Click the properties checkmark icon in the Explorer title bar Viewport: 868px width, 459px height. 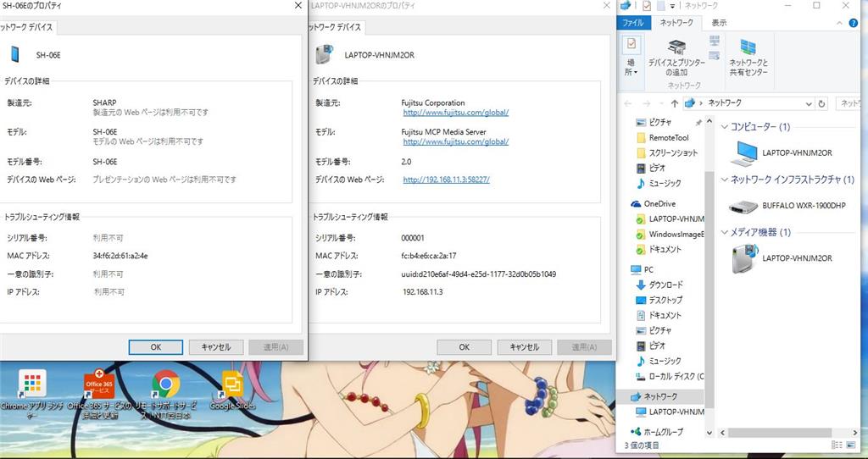(647, 6)
